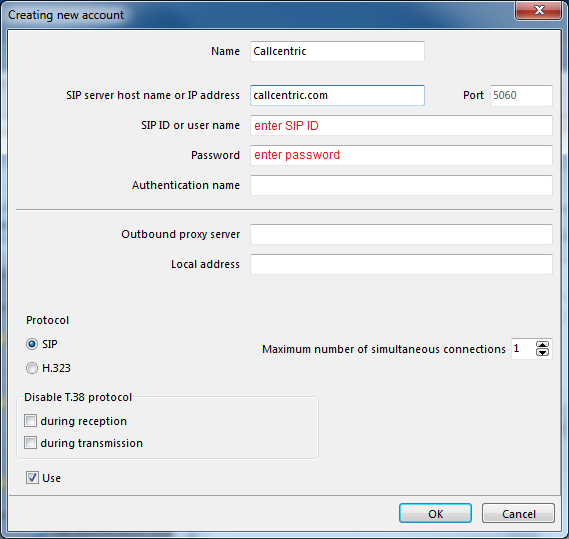Viewport: 569px width, 539px height.
Task: Click the Port field showing 5060
Action: 521,95
